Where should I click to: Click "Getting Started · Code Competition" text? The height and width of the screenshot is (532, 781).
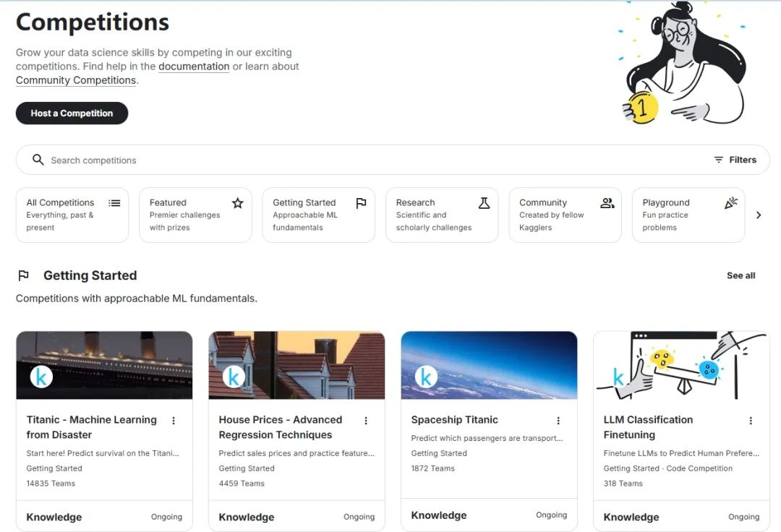pos(668,468)
